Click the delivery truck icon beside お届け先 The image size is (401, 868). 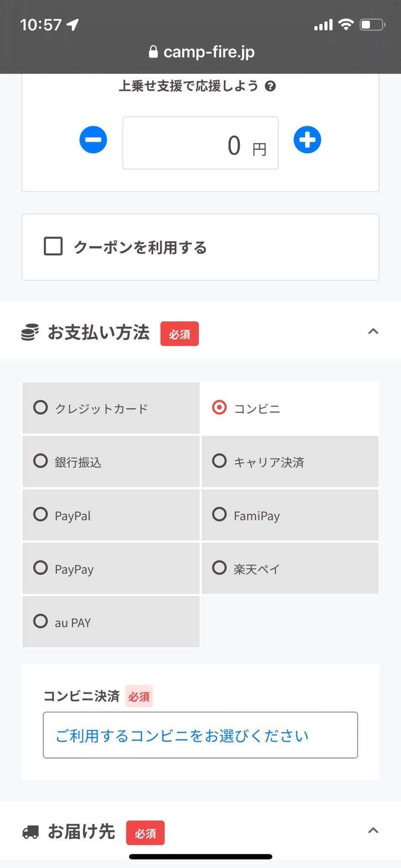30,832
